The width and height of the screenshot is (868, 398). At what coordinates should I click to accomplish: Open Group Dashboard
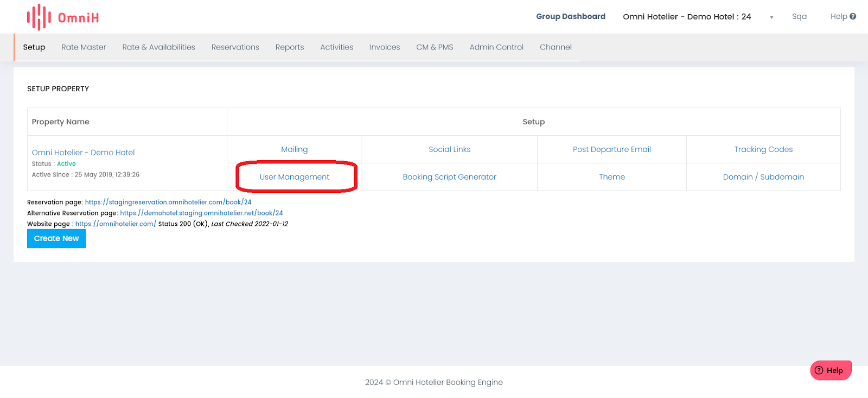coord(571,16)
